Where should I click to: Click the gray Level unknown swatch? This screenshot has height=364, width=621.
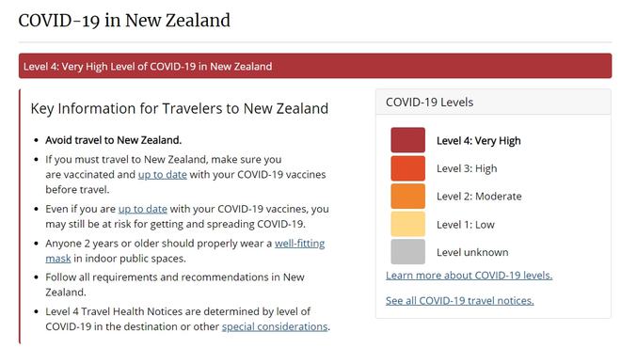408,251
